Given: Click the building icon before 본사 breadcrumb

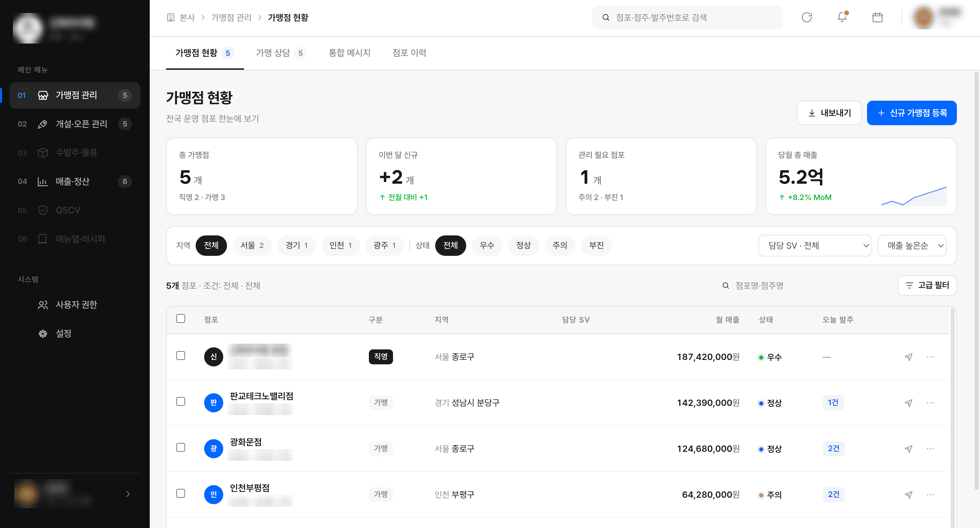Looking at the screenshot, I should (x=171, y=17).
